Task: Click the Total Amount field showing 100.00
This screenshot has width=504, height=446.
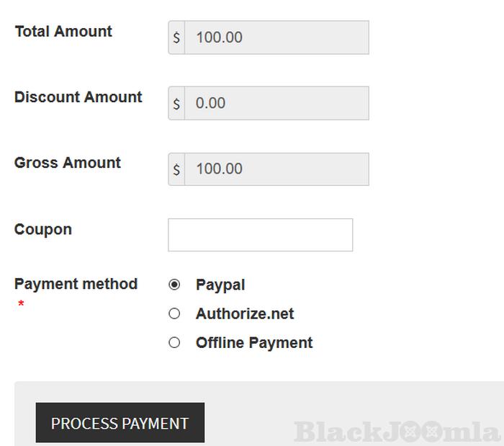Action: [276, 37]
